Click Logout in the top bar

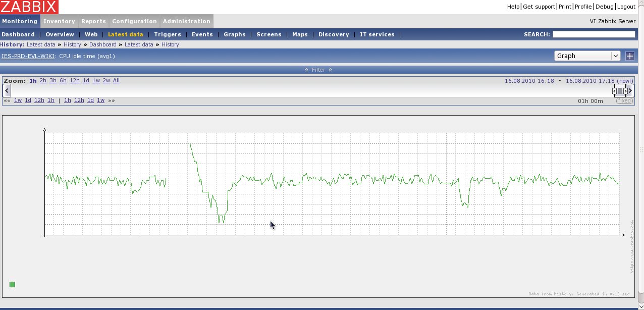626,7
